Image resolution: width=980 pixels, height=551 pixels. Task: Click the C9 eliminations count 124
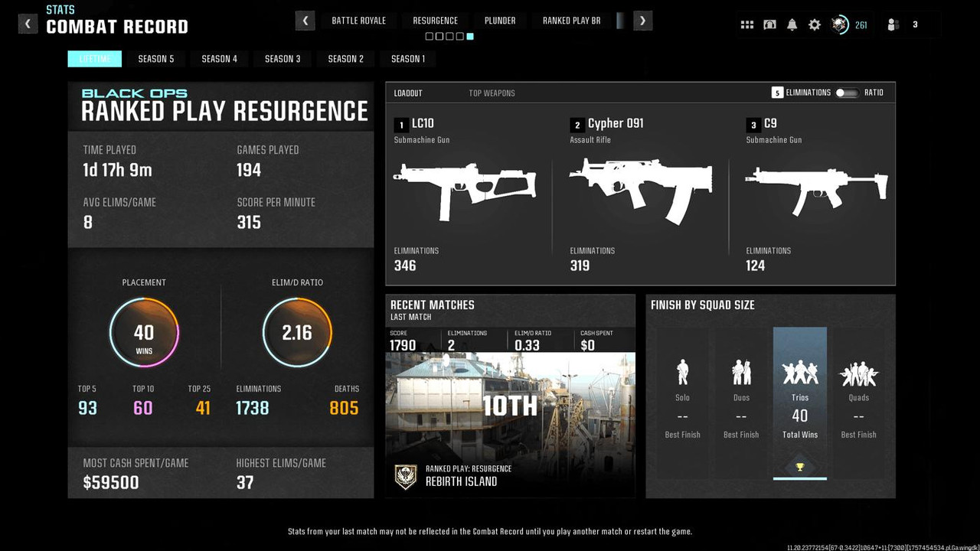coord(755,266)
